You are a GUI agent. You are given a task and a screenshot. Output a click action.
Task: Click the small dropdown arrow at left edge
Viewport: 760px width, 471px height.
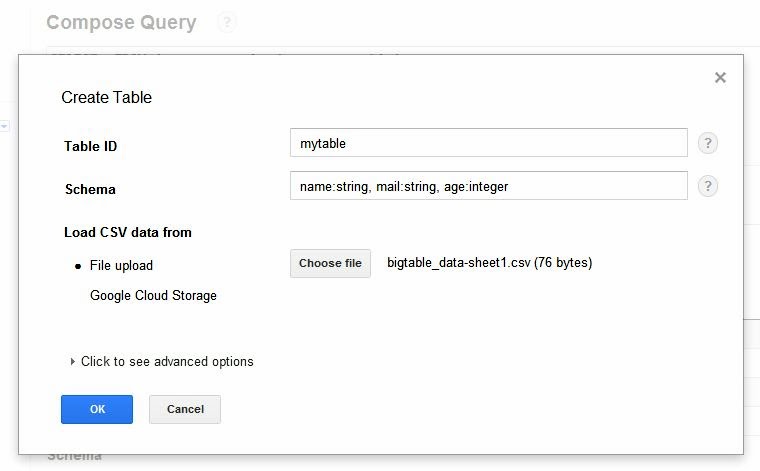click(5, 126)
